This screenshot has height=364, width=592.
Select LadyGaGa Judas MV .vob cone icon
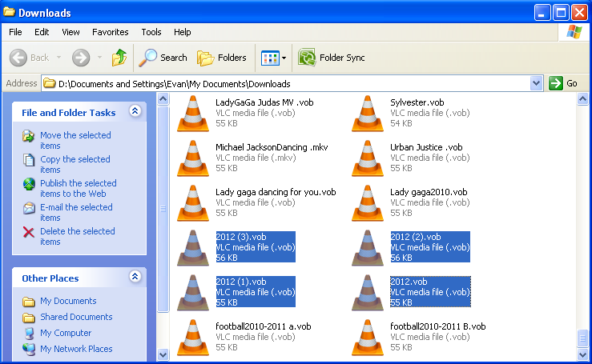193,114
